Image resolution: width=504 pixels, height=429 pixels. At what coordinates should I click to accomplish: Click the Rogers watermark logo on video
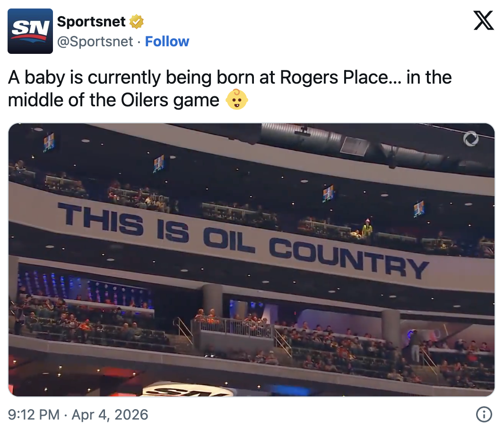(471, 138)
